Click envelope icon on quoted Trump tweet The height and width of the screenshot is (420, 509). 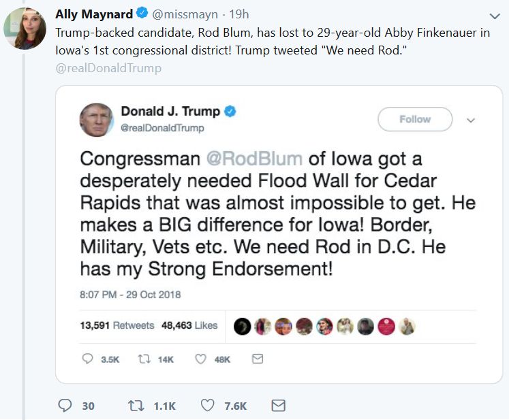click(x=258, y=359)
